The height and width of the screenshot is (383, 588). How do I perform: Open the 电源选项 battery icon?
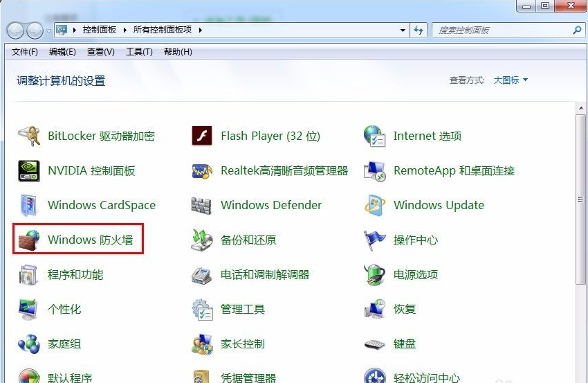(x=374, y=275)
